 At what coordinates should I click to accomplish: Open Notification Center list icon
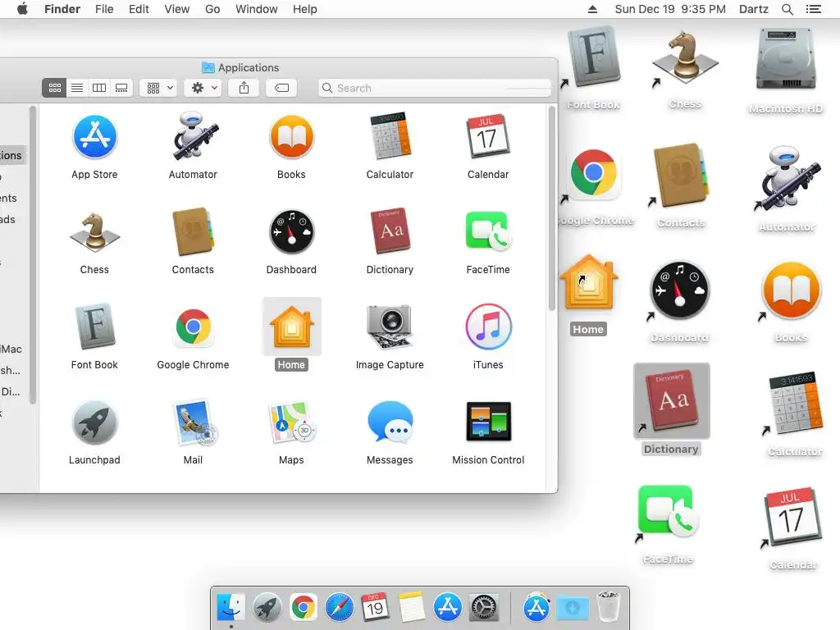click(813, 9)
